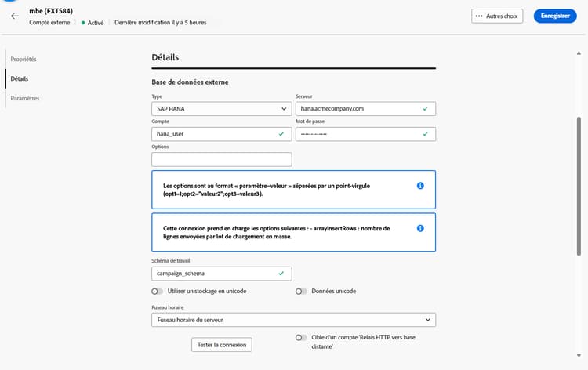
Task: Click the empty Options input field
Action: (222, 159)
